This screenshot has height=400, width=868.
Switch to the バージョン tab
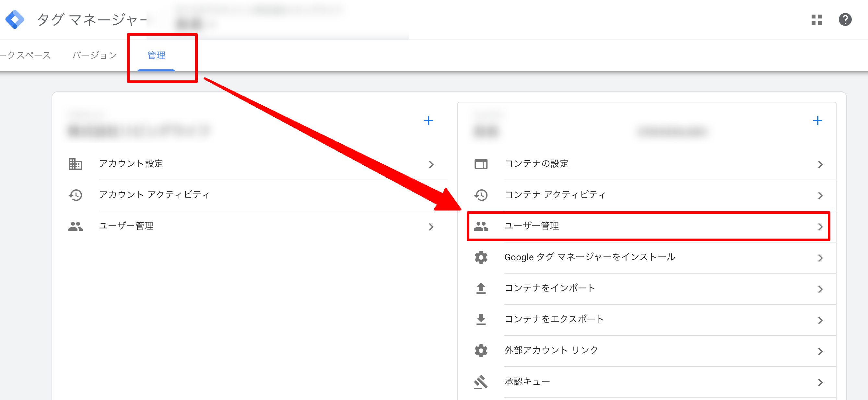point(94,55)
